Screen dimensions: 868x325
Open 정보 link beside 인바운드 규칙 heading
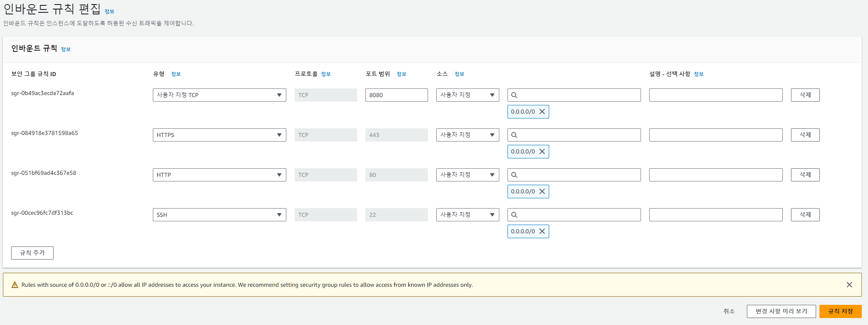click(66, 49)
